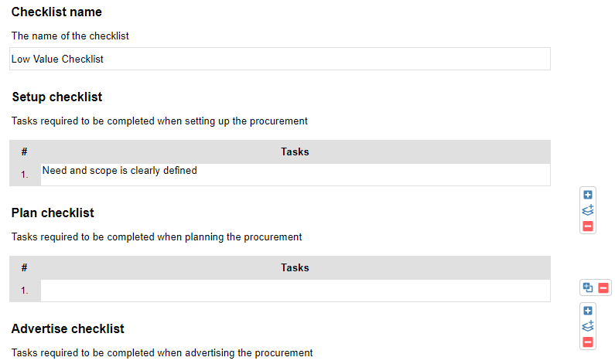
Task: Click the Plan checklist heading
Action: 53,213
